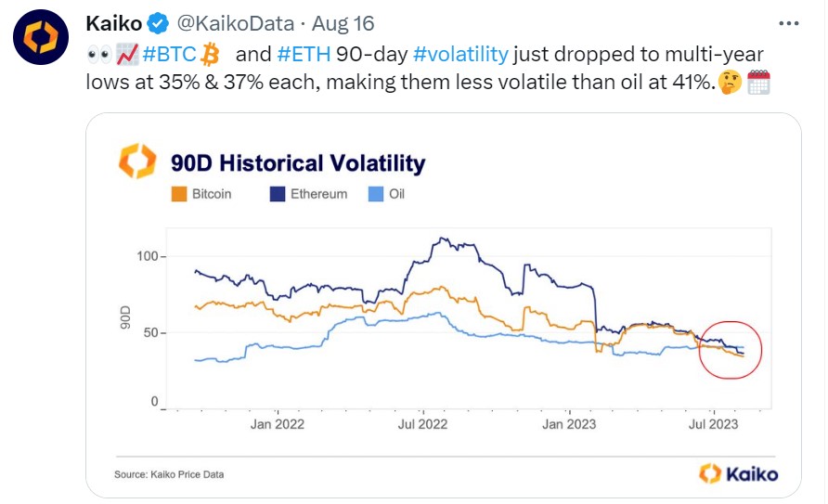Click the thinking face emoji
This screenshot has width=828, height=504.
pos(731,83)
